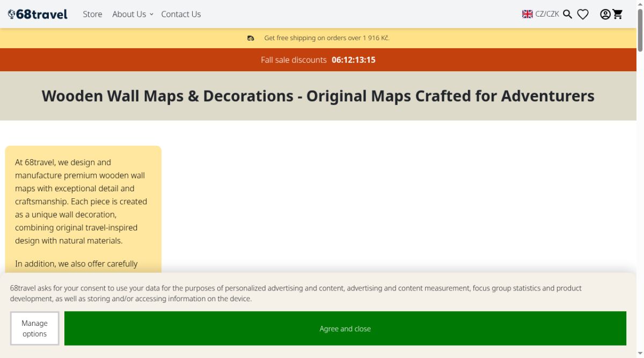Click the sale countdown timer 06:12:13:15
Viewport: 644px width, 358px height.
[x=354, y=60]
